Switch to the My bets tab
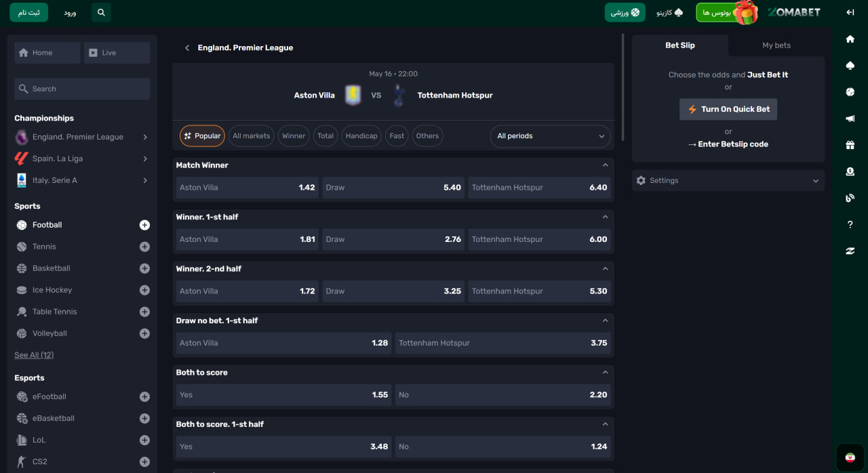868x473 pixels. click(776, 45)
